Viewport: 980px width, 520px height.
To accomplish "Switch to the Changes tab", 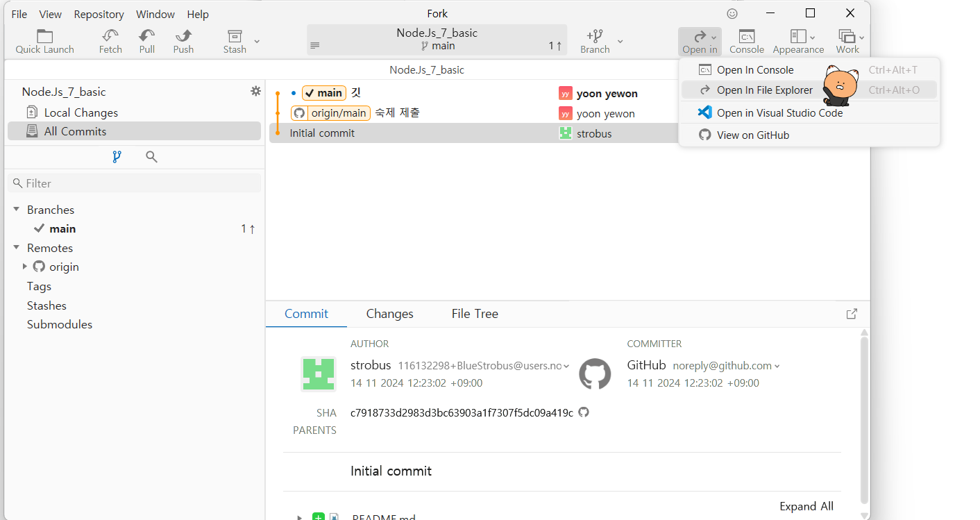I will pos(389,314).
